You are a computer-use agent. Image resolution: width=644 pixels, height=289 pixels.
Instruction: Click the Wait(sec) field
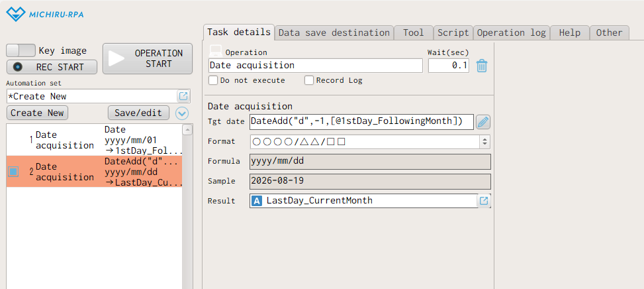point(449,66)
